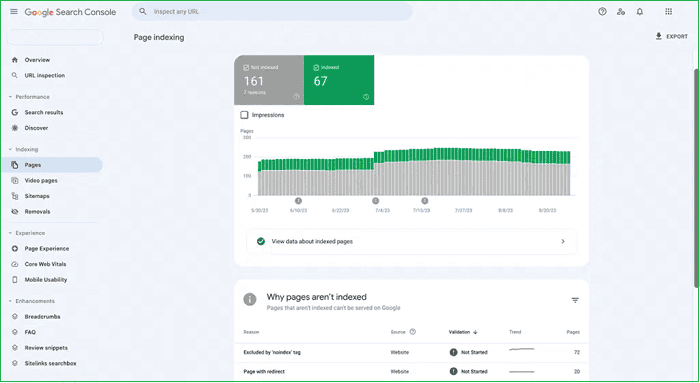Collapse the Enhancements section
The image size is (700, 383).
pyautogui.click(x=10, y=301)
